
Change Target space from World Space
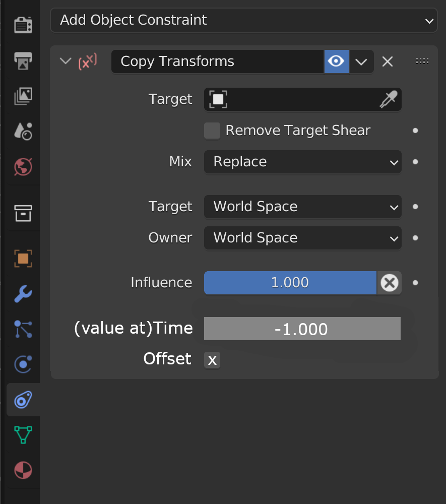(303, 207)
